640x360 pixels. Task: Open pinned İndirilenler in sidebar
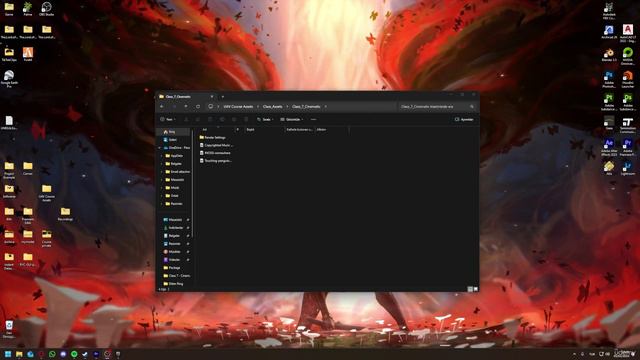click(x=176, y=228)
